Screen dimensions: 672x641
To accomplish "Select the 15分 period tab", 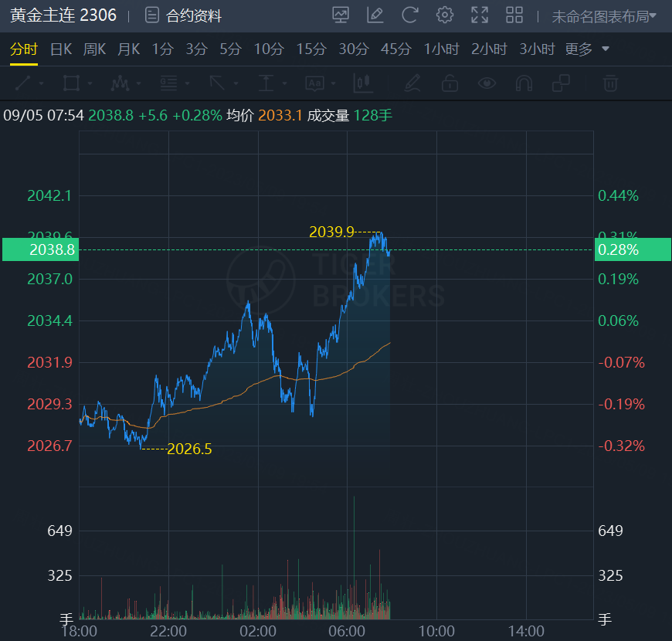I will pos(311,49).
